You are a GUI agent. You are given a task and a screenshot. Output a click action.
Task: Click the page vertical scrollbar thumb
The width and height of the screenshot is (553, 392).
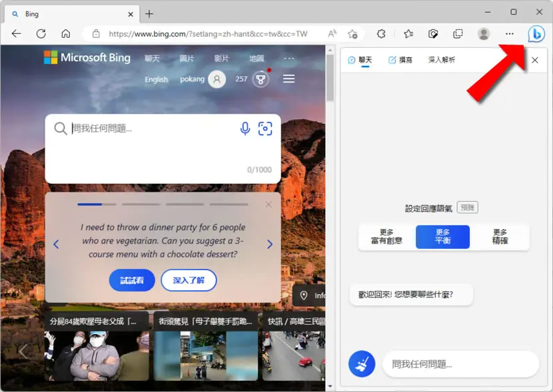(330, 77)
